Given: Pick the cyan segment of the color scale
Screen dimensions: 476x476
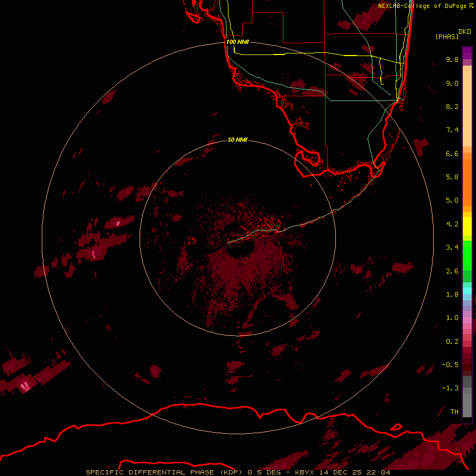Looking at the screenshot, I should point(467,291).
